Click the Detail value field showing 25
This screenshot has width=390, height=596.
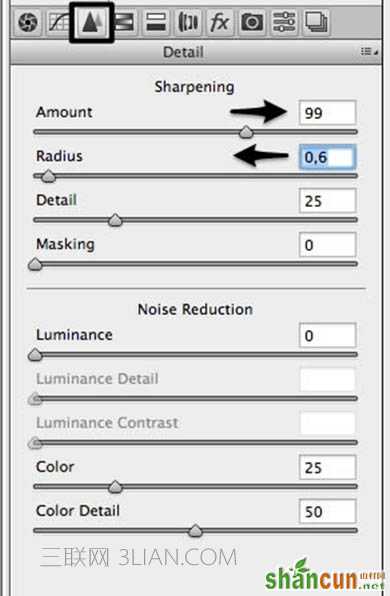[x=327, y=201]
